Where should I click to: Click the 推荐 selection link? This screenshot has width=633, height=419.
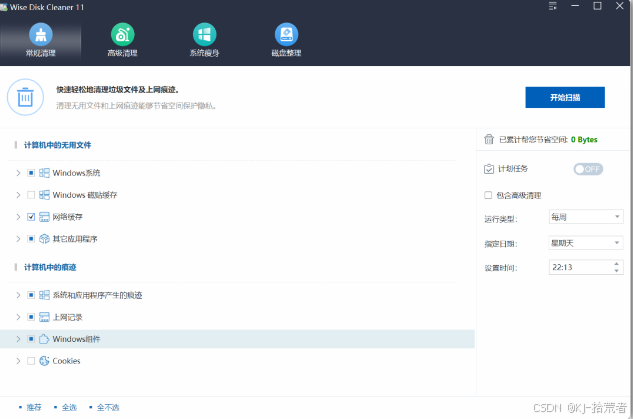[34, 407]
